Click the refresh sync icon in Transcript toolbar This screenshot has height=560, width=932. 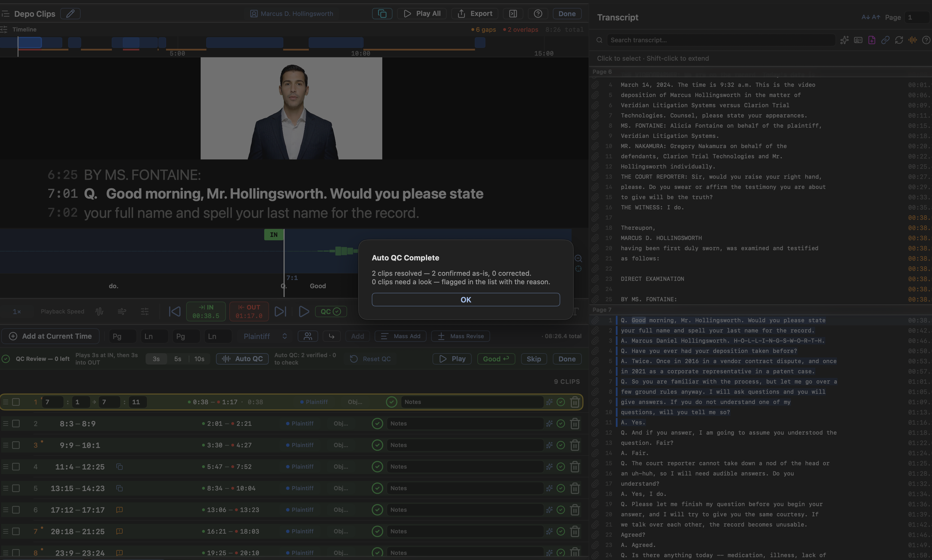(899, 40)
